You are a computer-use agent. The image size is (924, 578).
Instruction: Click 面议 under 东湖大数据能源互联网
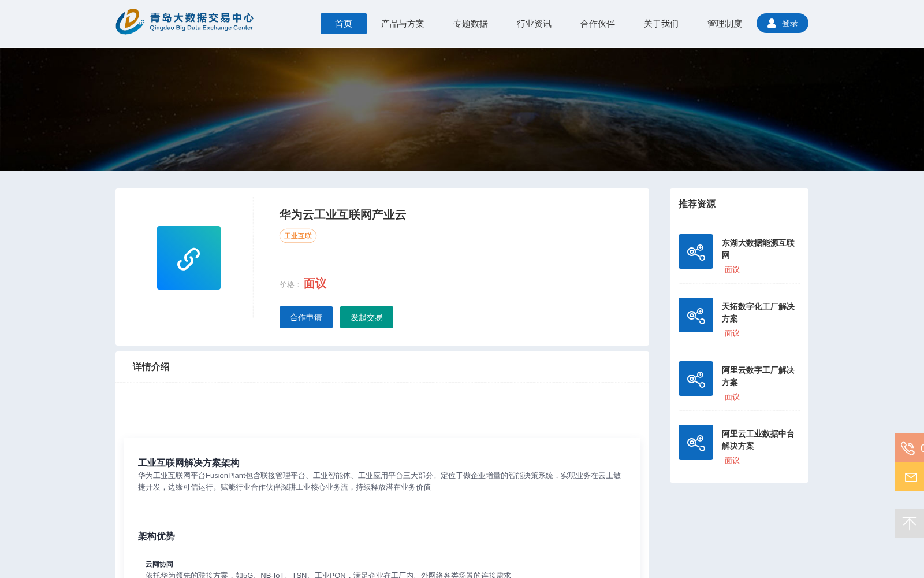tap(732, 270)
